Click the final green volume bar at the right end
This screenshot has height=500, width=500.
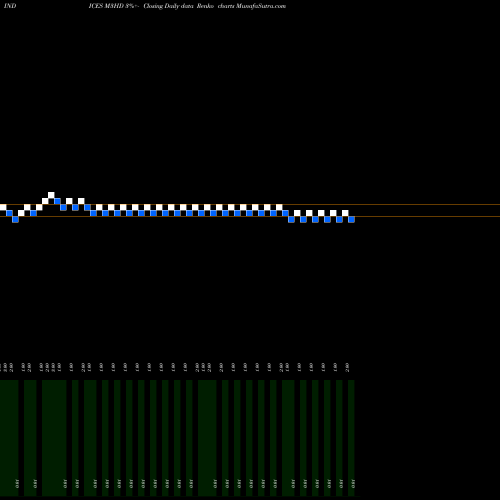click(351, 438)
